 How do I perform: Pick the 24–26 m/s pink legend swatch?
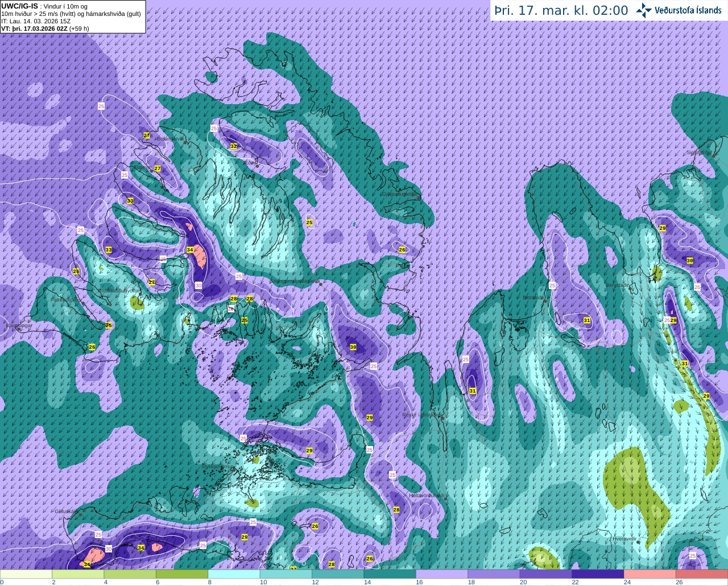(x=651, y=574)
